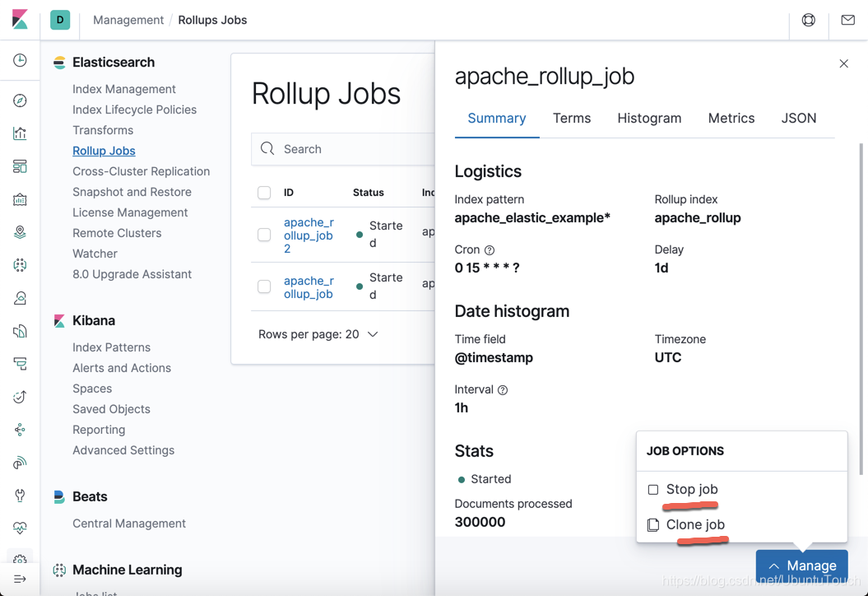Click the Clone job copy icon

point(653,524)
